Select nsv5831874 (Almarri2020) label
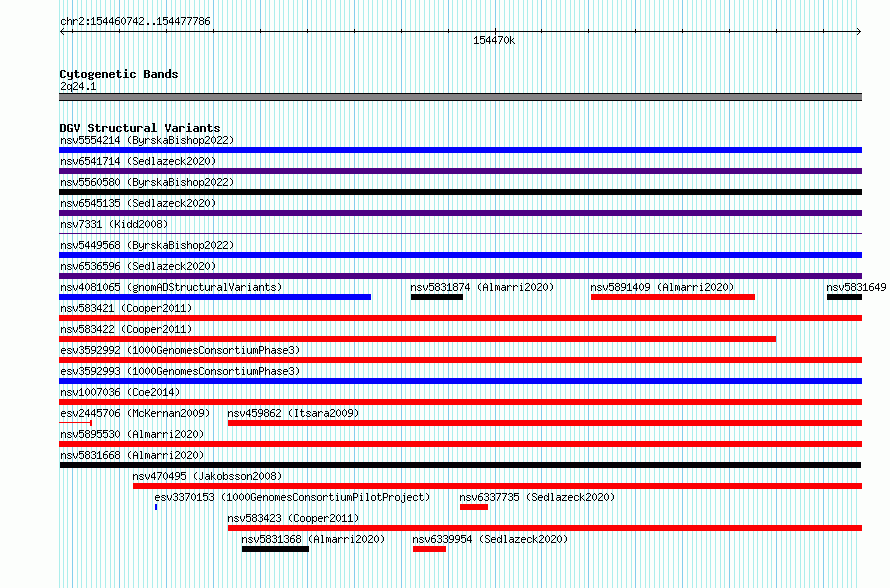Viewport: 890px width, 588px height. (482, 287)
